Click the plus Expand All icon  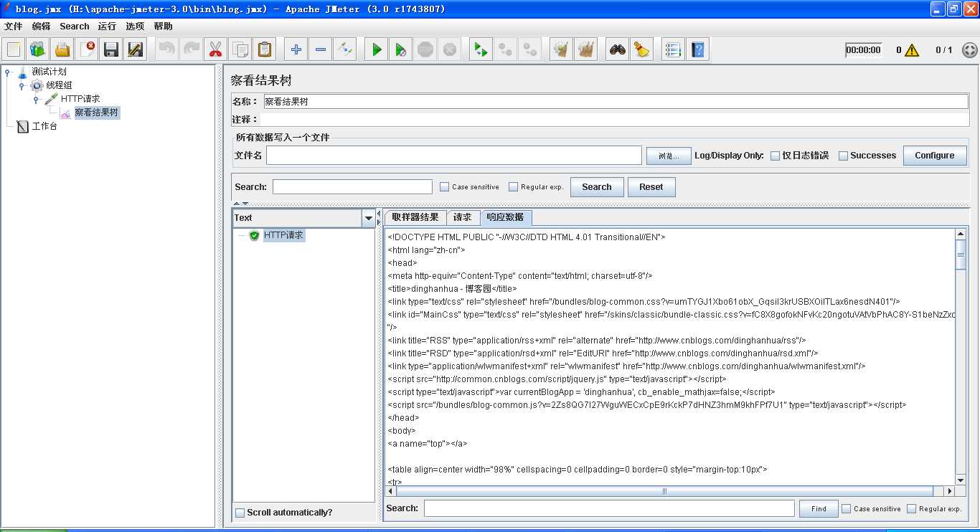pos(296,49)
